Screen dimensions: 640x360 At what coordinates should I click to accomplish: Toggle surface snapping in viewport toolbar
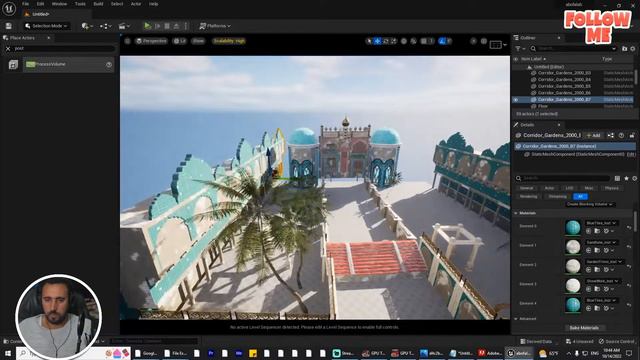[x=413, y=41]
